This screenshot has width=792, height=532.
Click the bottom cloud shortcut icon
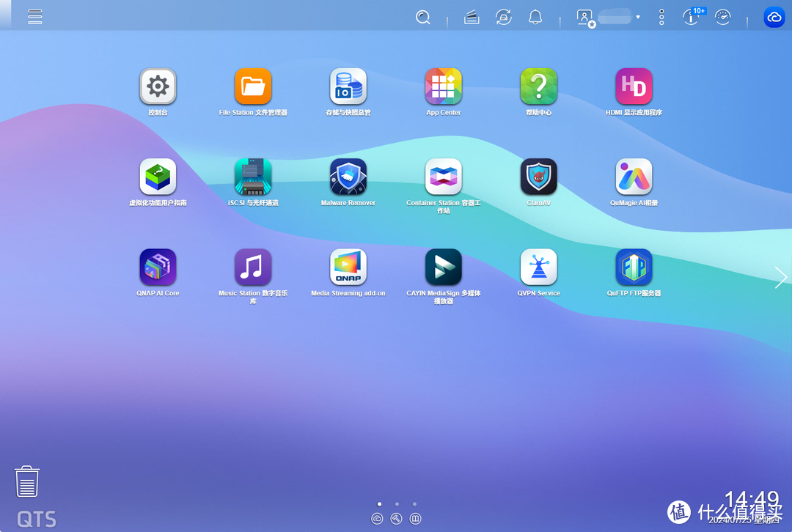click(378, 519)
